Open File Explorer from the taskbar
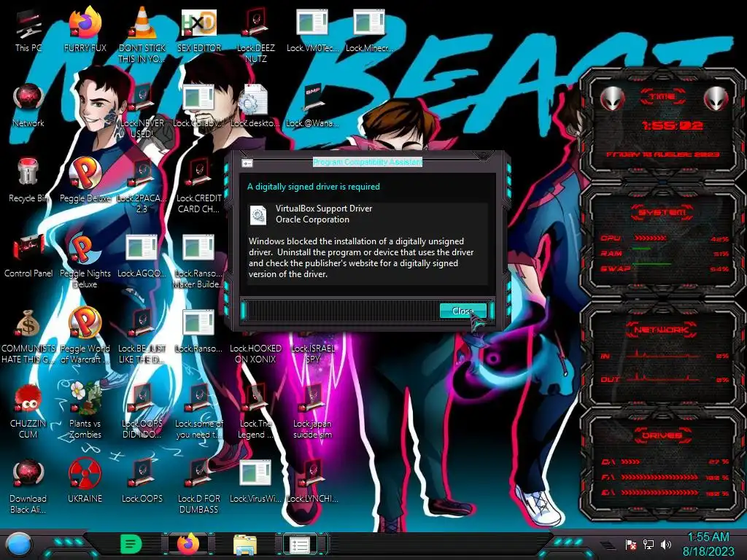Image resolution: width=747 pixels, height=560 pixels. pos(245,545)
